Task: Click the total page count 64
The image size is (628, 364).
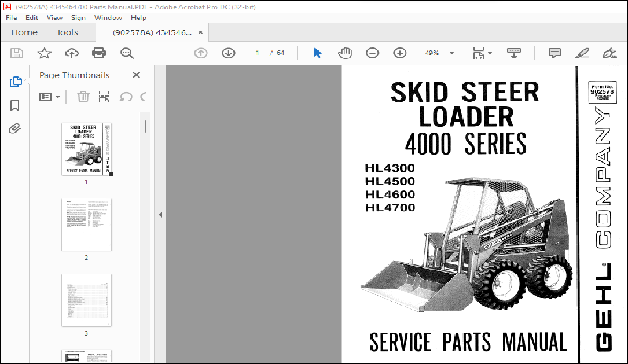Action: click(280, 53)
